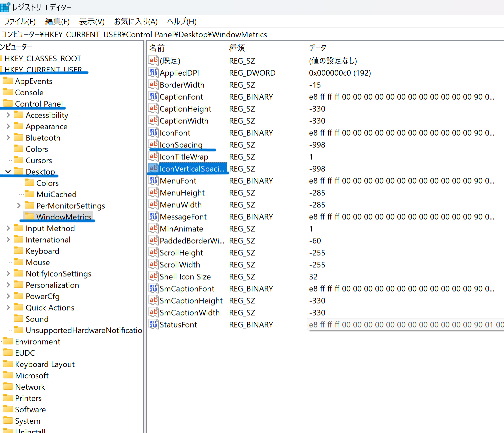Expand the Personalization key

[x=8, y=285]
